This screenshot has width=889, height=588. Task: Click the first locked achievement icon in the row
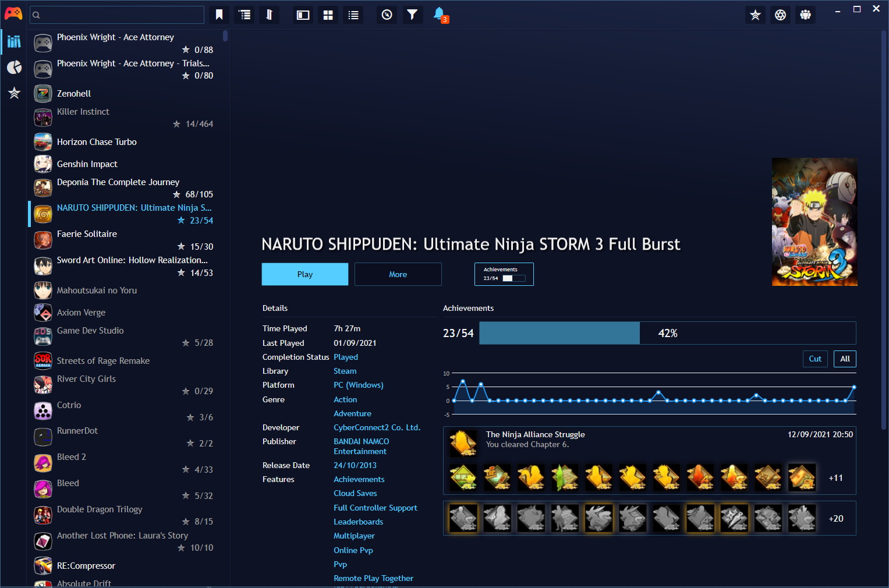463,518
